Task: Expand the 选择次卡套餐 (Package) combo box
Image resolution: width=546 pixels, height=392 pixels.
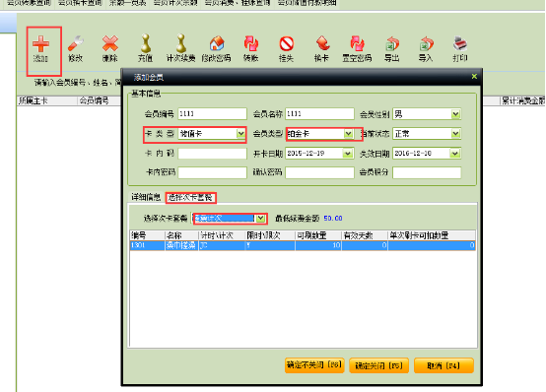Action: pos(260,219)
